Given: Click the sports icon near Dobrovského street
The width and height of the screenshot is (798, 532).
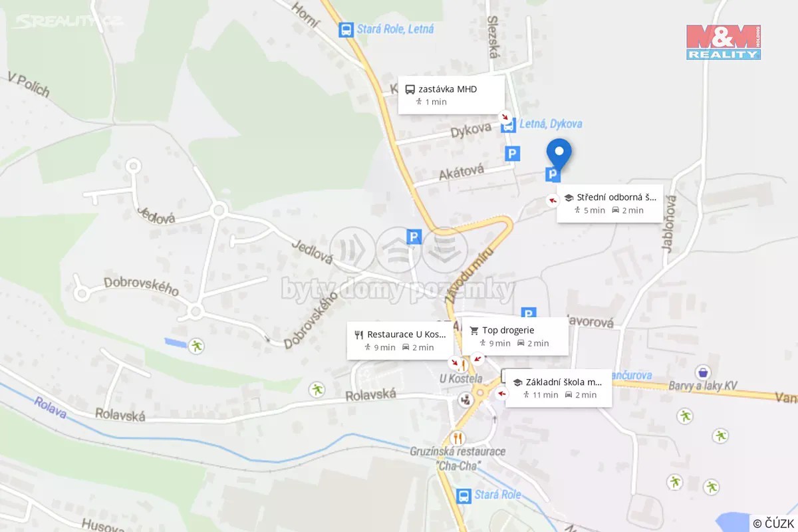Looking at the screenshot, I should [196, 345].
